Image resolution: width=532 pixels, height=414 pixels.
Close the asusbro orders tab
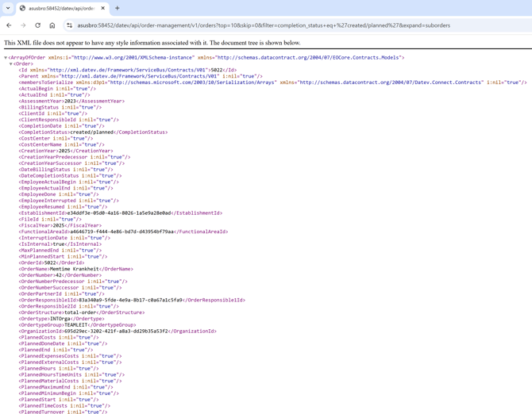point(102,9)
